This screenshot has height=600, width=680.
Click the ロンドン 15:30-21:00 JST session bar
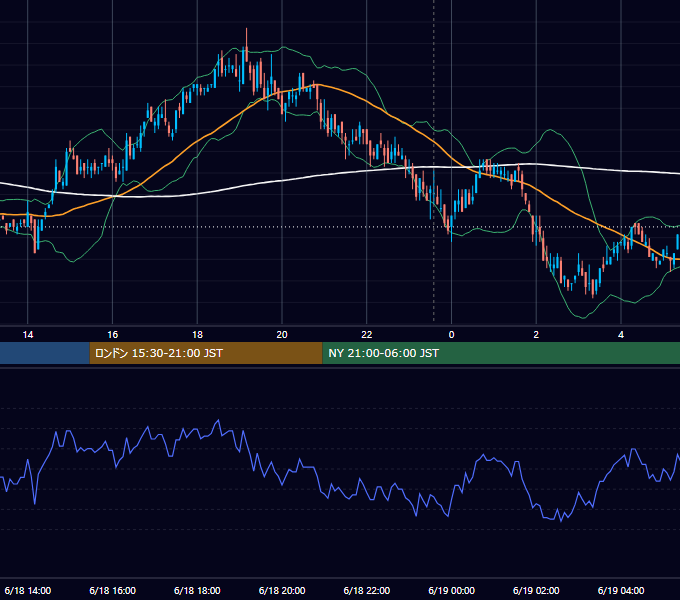click(x=206, y=353)
